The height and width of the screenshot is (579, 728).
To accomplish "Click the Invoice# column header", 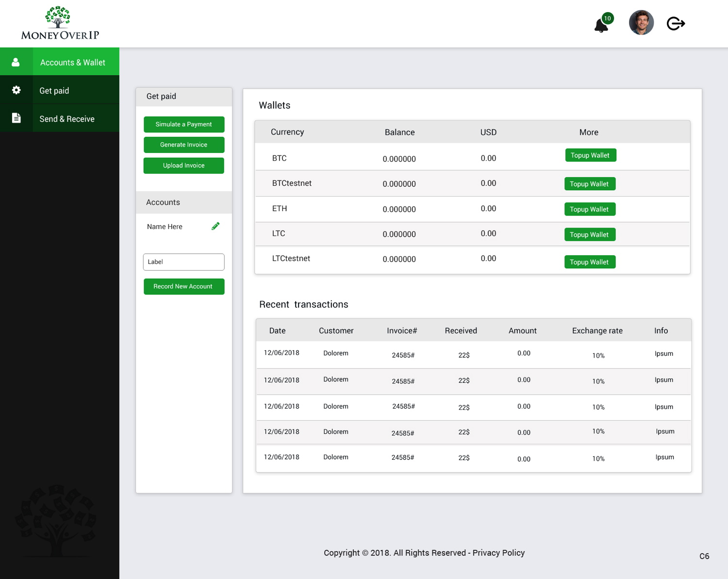I will 402,331.
